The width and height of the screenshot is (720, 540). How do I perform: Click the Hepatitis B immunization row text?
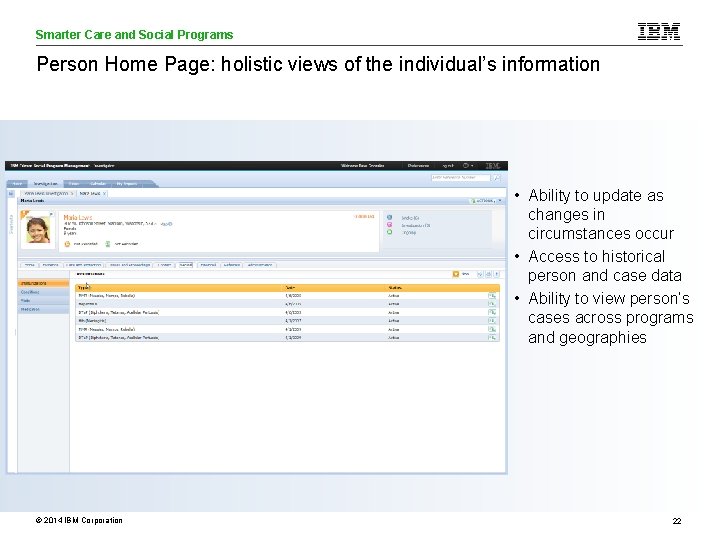click(87, 304)
